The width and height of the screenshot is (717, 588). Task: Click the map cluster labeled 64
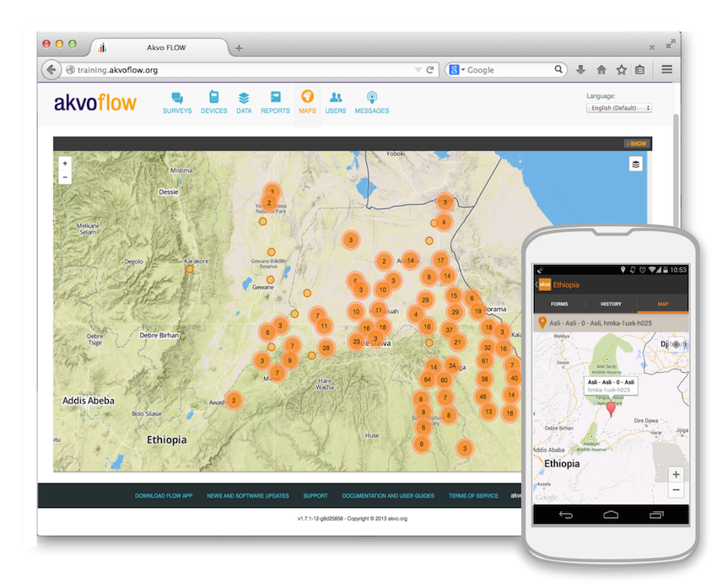427,379
